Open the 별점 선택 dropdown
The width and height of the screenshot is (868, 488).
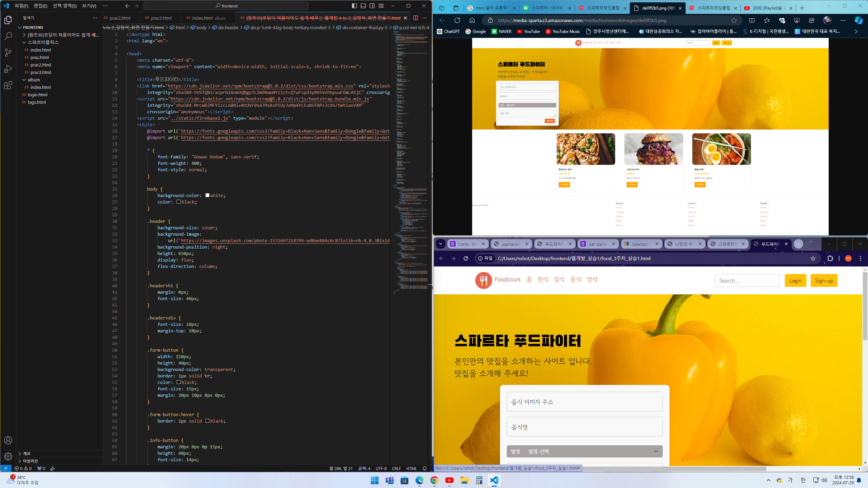[584, 451]
